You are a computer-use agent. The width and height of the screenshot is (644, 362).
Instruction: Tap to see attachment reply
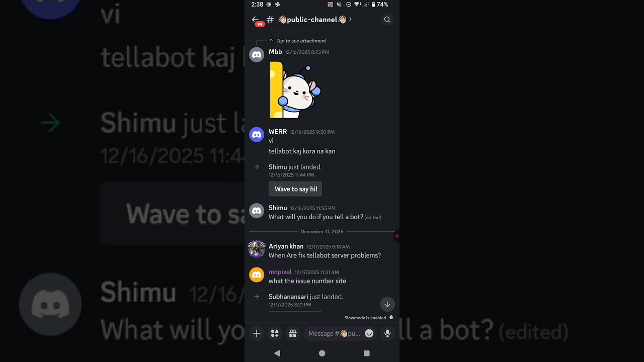coord(301,41)
